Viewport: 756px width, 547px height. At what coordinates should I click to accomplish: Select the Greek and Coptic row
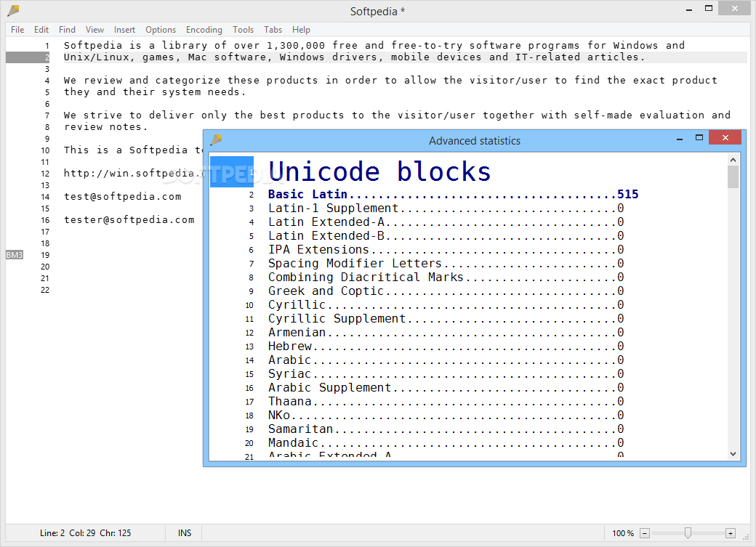pos(446,291)
